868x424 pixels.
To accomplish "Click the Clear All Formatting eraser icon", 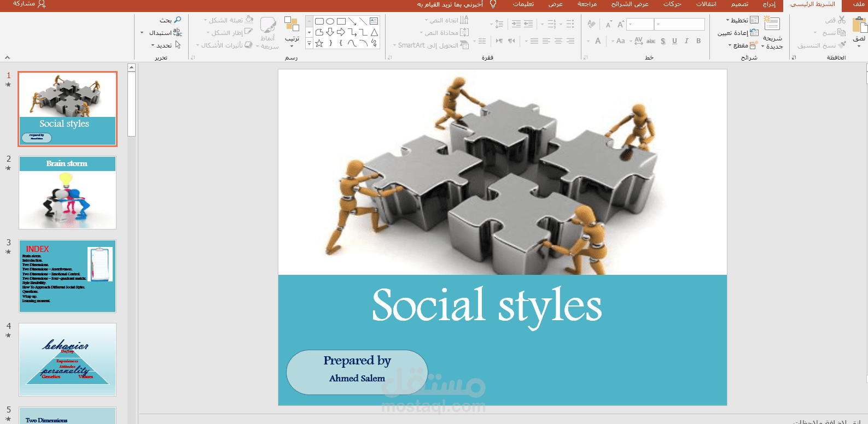I will pyautogui.click(x=591, y=25).
